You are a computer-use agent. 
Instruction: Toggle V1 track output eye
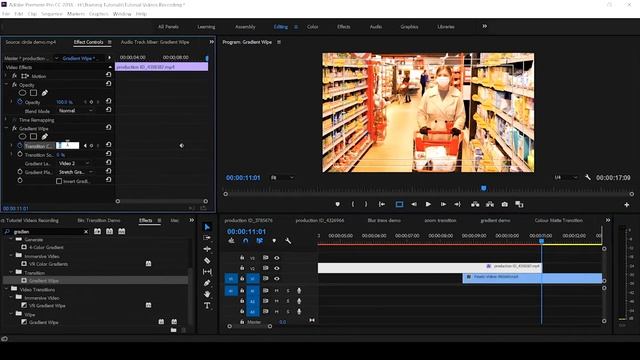(x=277, y=279)
